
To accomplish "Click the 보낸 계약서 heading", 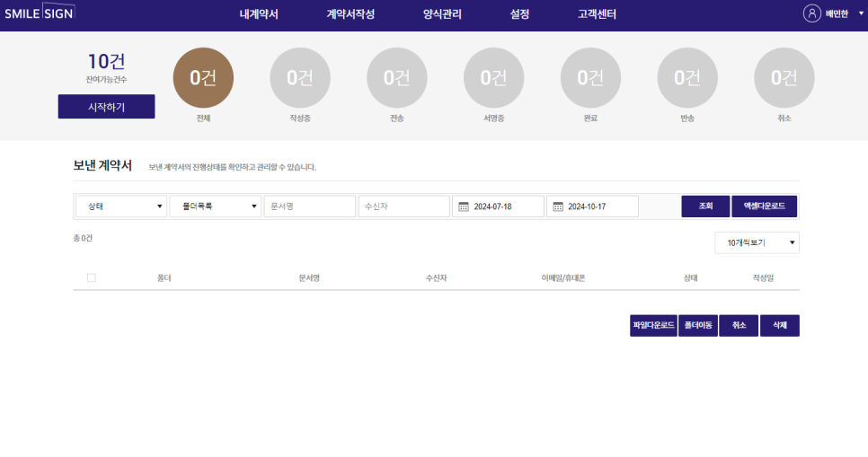I will 102,165.
